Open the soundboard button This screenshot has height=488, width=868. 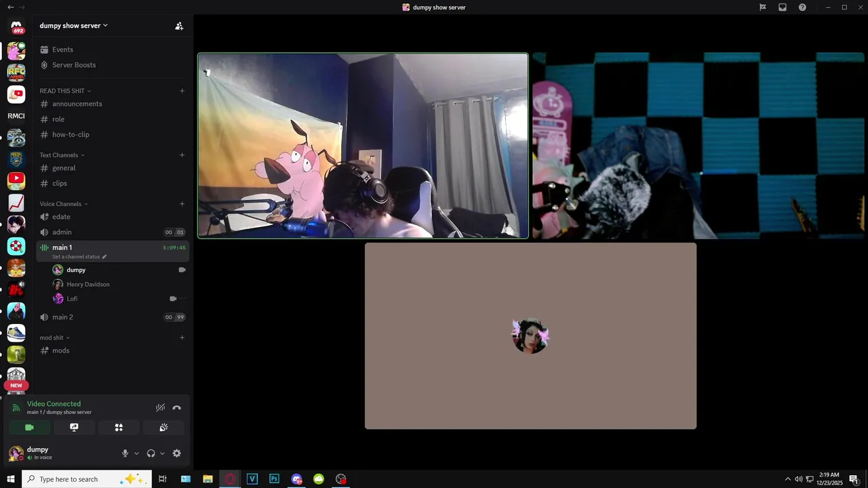tap(163, 428)
